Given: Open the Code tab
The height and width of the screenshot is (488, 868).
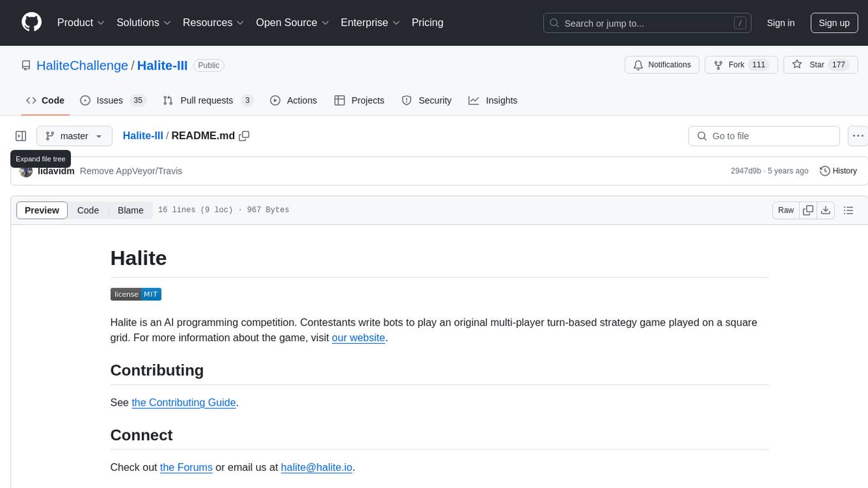Looking at the screenshot, I should coord(45,100).
